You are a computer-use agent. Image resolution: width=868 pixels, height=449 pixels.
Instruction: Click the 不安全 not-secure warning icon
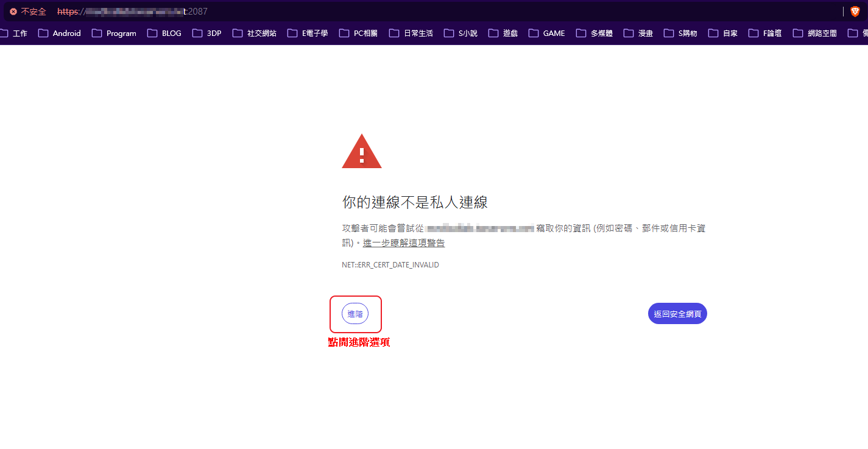coord(13,12)
